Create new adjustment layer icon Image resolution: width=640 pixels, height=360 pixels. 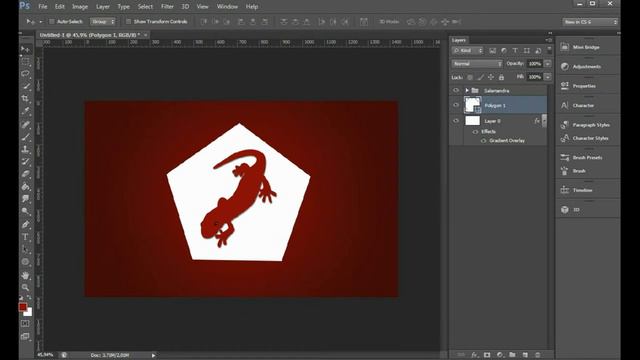pos(500,355)
